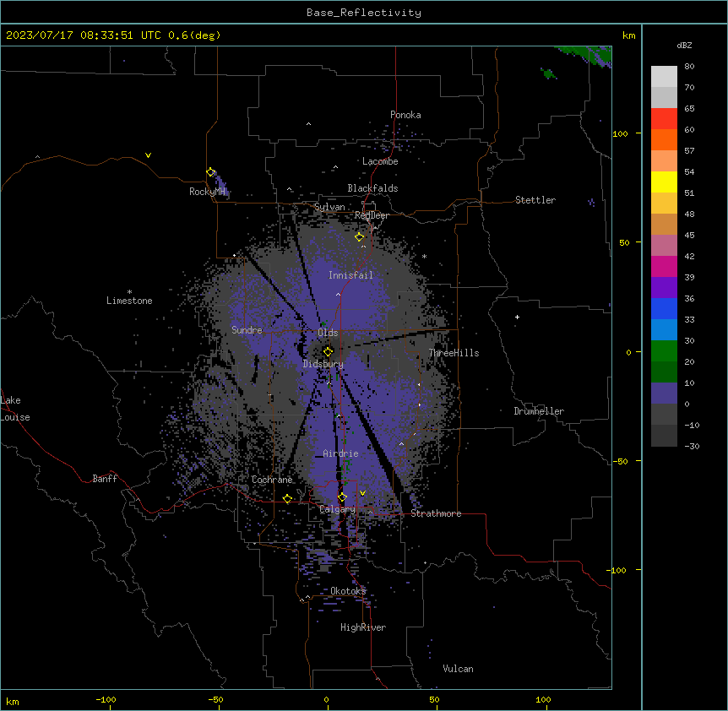Screen dimensions: 728x711
Task: Click the yellow V marker northwest of RockyMH
Action: tap(148, 155)
